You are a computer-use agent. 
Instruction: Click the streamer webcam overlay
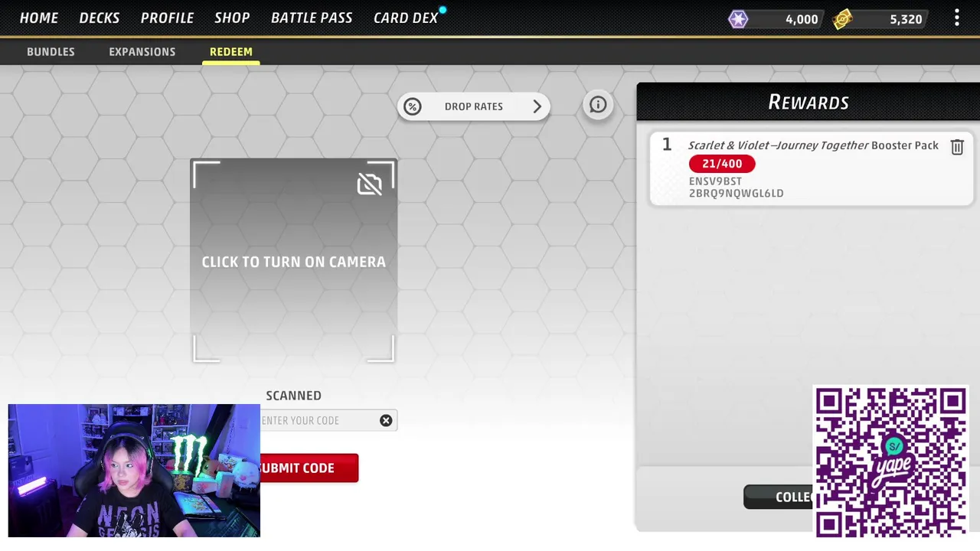134,471
